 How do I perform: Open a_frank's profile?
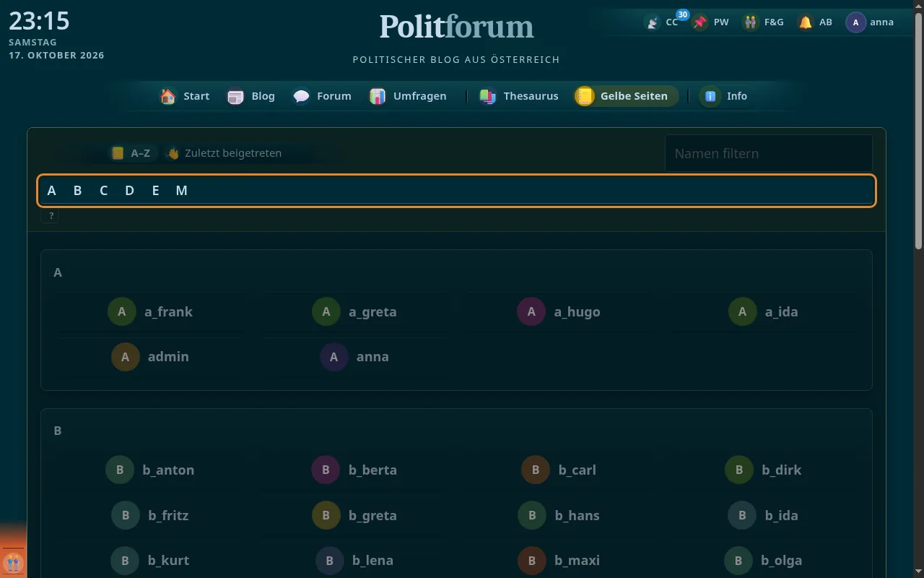[150, 311]
